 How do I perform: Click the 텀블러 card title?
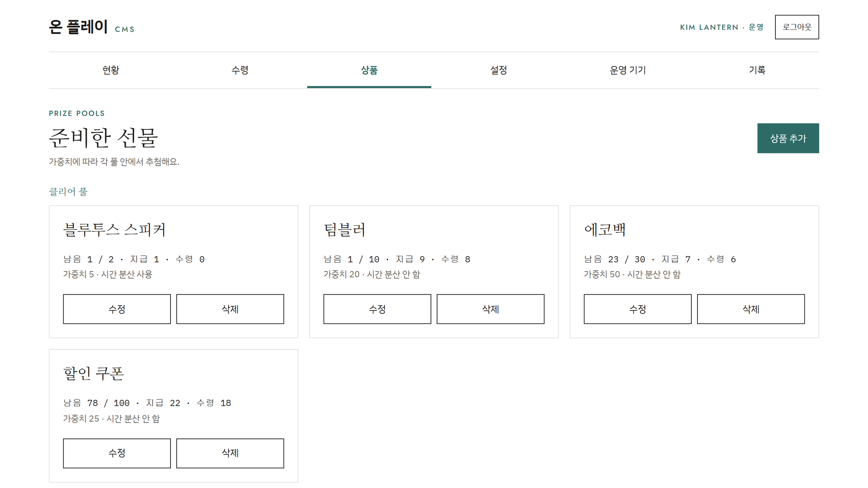[344, 229]
